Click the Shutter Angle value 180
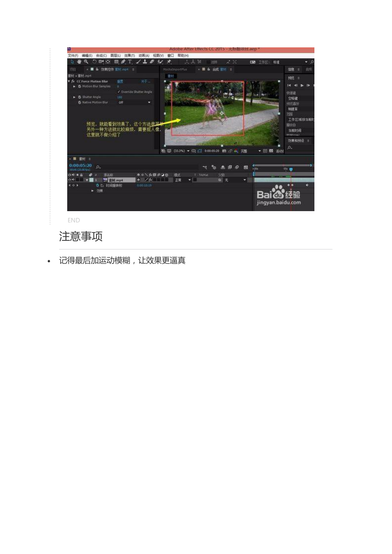Image resolution: width=392 pixels, height=554 pixels. click(x=120, y=97)
